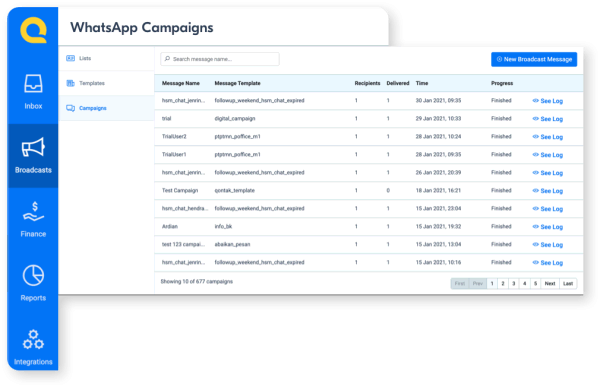
Task: Select the TrialUser2 name cell
Action: (174, 136)
